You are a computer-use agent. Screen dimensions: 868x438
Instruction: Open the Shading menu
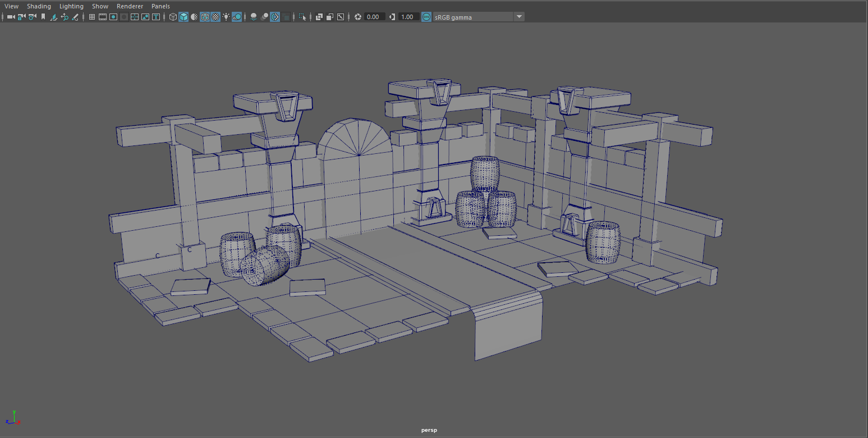[39, 6]
